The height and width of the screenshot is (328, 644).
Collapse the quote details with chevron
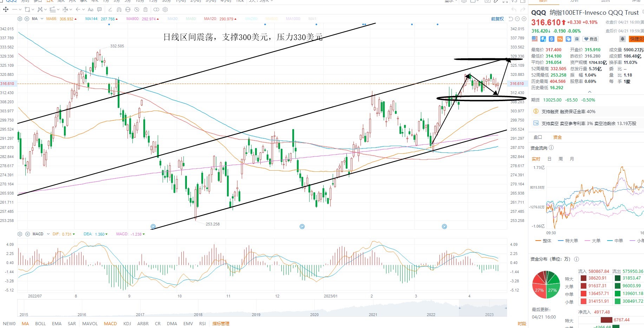pyautogui.click(x=590, y=92)
